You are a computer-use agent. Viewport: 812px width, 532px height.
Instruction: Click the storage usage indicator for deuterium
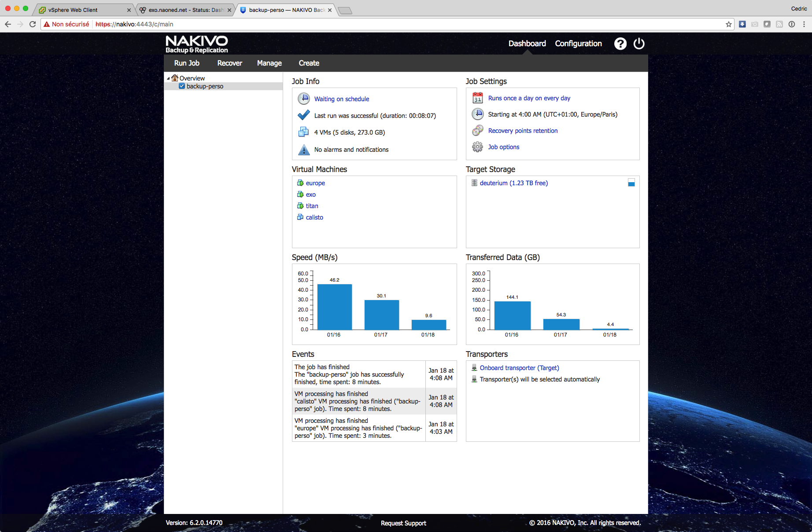[631, 183]
